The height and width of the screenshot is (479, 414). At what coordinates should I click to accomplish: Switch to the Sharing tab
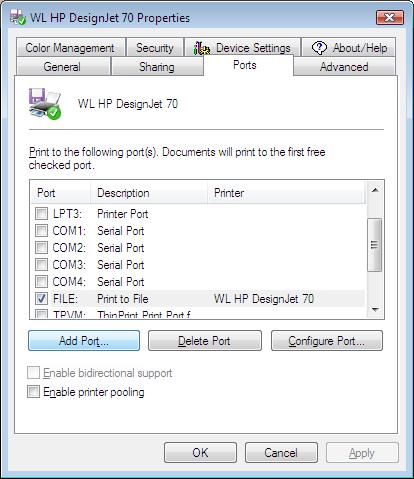tap(157, 67)
